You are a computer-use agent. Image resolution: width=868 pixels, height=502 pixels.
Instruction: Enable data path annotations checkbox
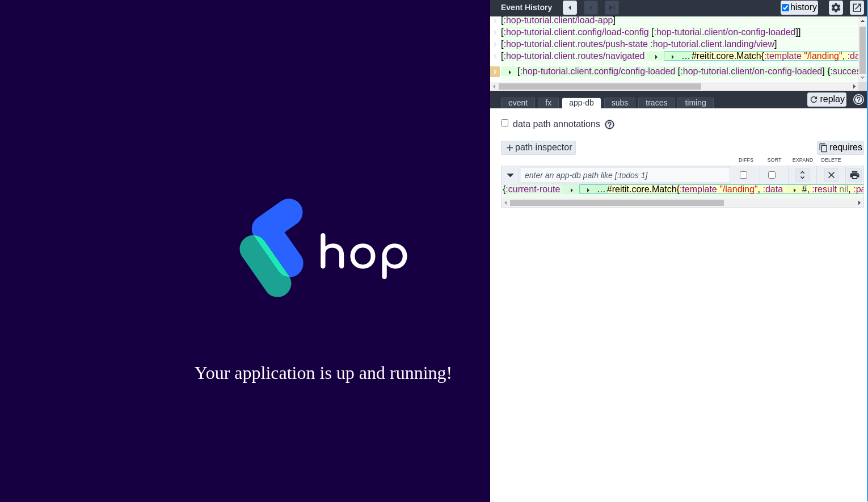click(x=504, y=123)
